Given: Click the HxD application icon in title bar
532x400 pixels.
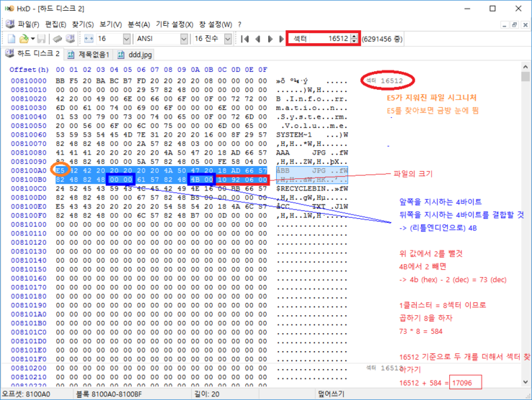Looking at the screenshot, I should tap(9, 9).
